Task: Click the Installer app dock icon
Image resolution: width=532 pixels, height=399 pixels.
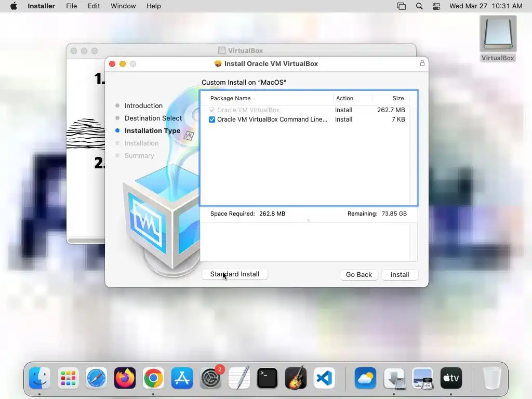Action: click(x=394, y=378)
